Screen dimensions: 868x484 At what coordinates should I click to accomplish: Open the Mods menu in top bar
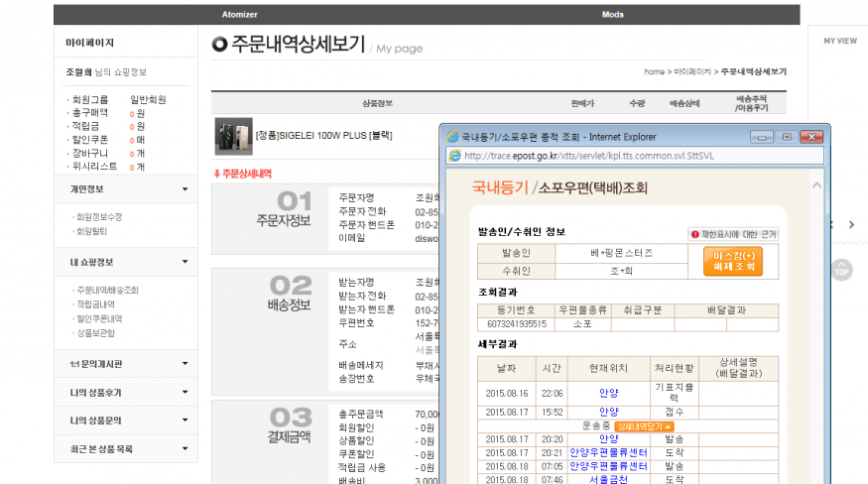[613, 15]
